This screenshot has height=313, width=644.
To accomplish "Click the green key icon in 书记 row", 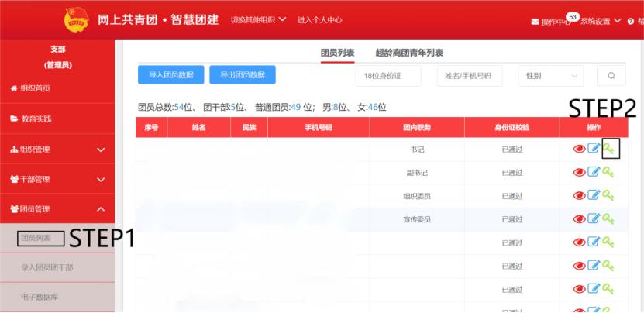I will click(608, 149).
